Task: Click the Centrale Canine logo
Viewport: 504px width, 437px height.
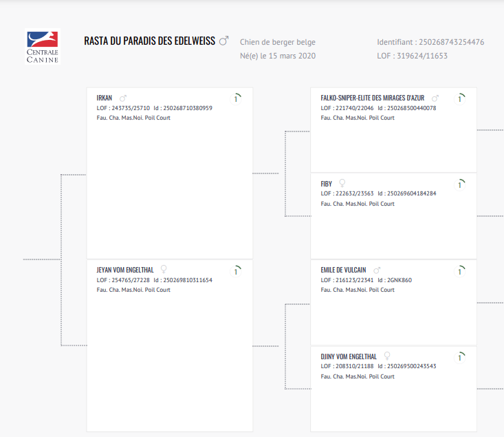Action: [43, 47]
